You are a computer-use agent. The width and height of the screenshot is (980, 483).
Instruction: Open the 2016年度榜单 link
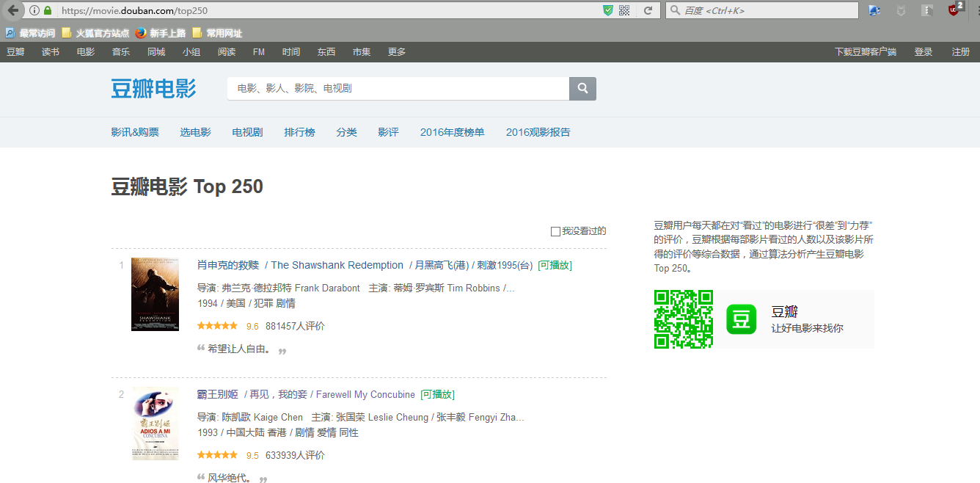click(x=453, y=132)
